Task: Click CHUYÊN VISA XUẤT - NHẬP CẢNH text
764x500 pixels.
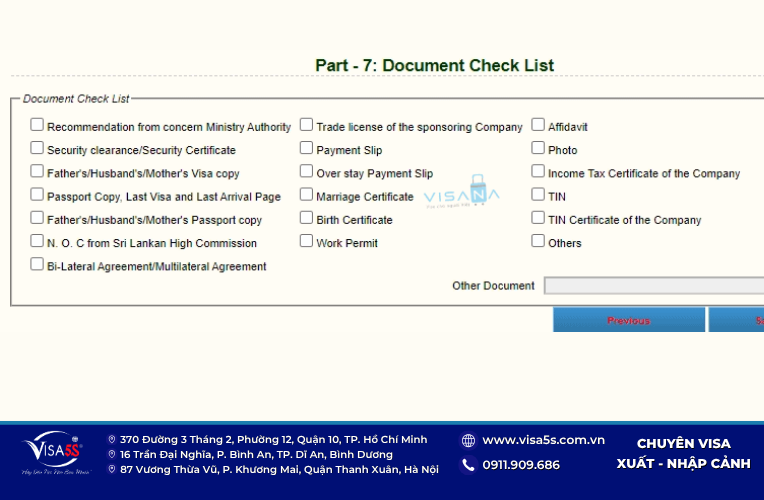Action: pos(684,454)
